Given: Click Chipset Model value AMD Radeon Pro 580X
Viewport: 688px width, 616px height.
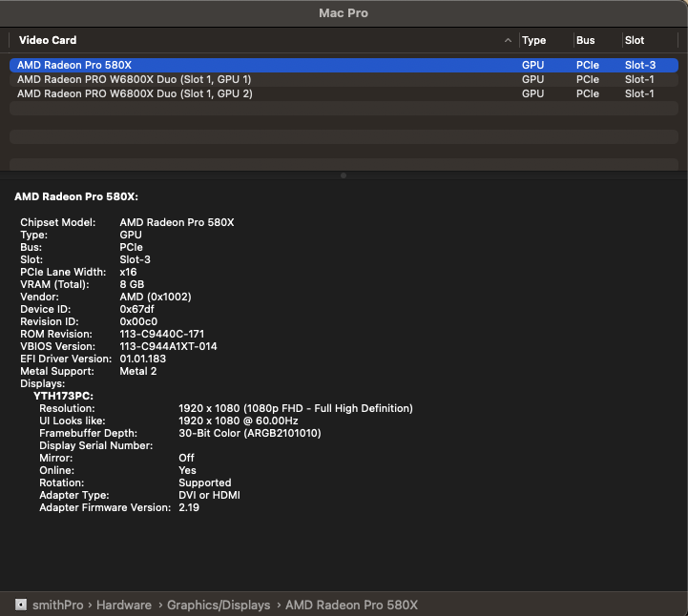Looking at the screenshot, I should coord(177,222).
